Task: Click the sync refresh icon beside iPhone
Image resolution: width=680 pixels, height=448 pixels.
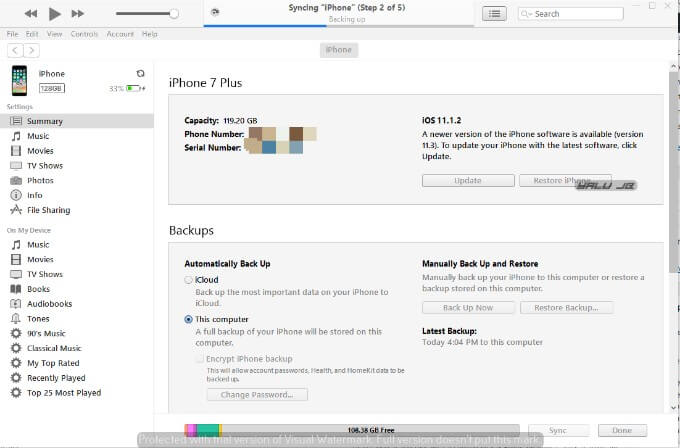Action: (140, 73)
